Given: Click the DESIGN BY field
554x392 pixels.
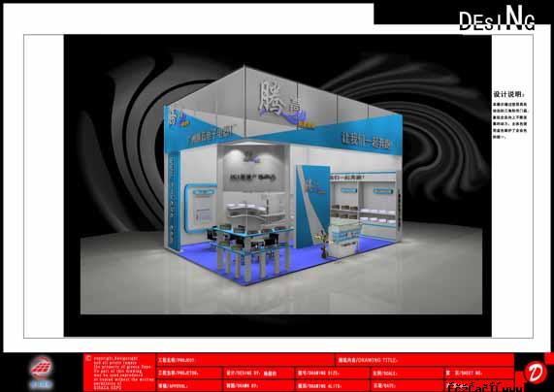Looking at the screenshot, I should pyautogui.click(x=259, y=373).
